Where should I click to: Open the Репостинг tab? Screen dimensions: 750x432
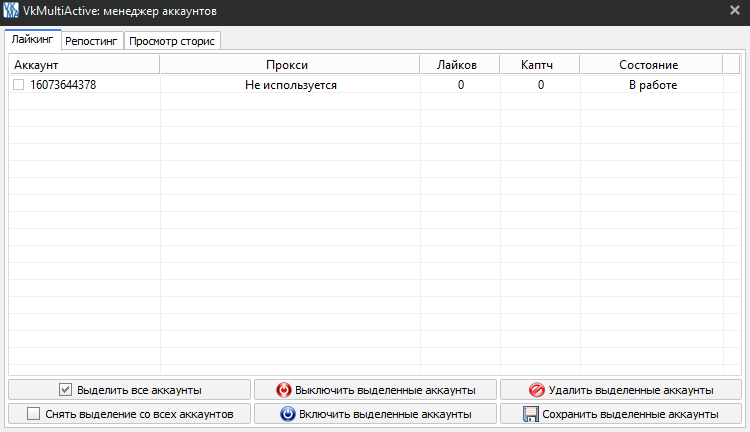91,41
